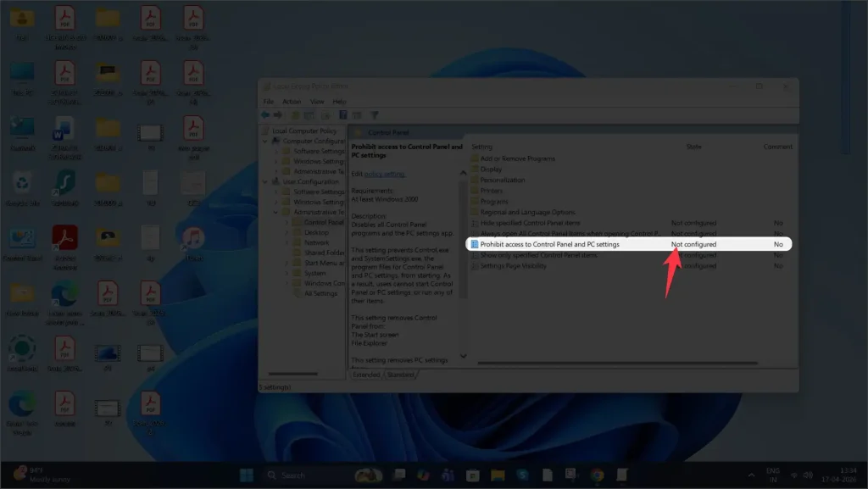Switch to the Standard tab
868x489 pixels.
(401, 375)
